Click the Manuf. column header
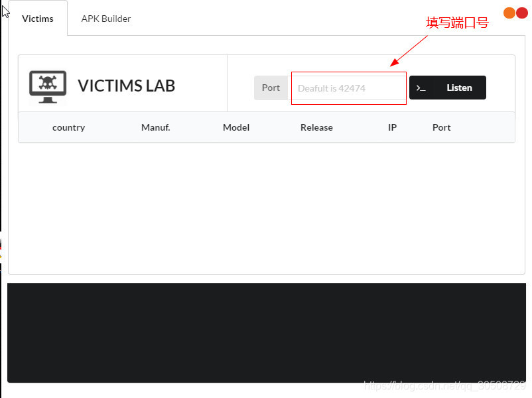The width and height of the screenshot is (532, 398). point(156,127)
